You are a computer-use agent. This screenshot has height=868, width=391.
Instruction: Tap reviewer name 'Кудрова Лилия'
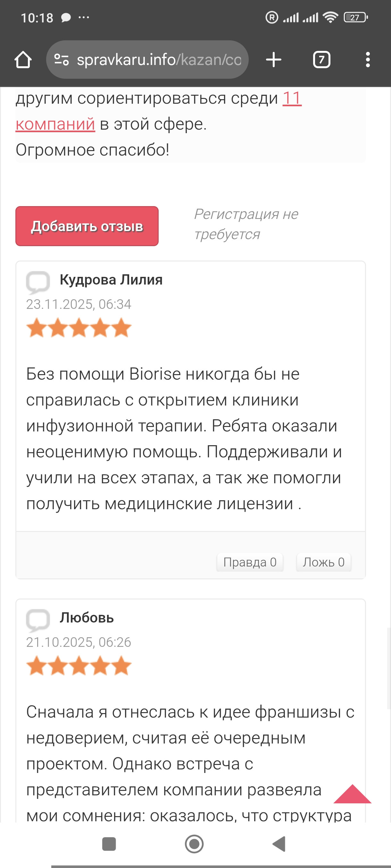111,280
